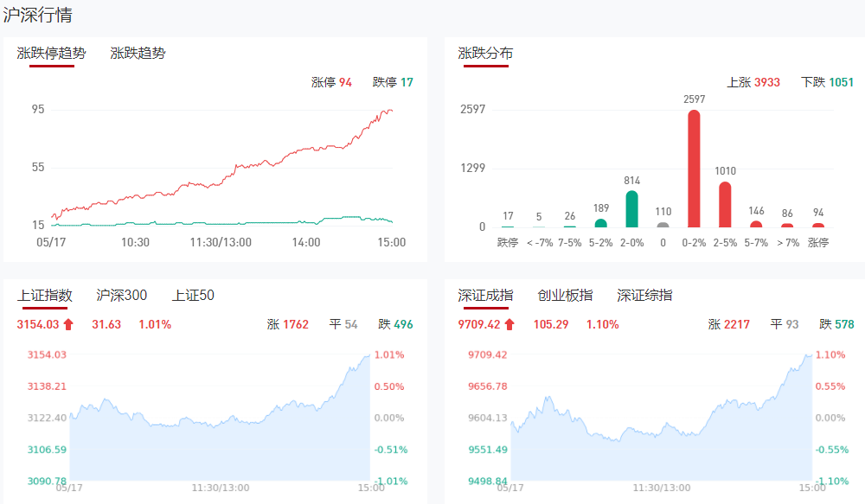The width and height of the screenshot is (865, 504).
Task: Click the 上涨 3933 count label
Action: [753, 83]
